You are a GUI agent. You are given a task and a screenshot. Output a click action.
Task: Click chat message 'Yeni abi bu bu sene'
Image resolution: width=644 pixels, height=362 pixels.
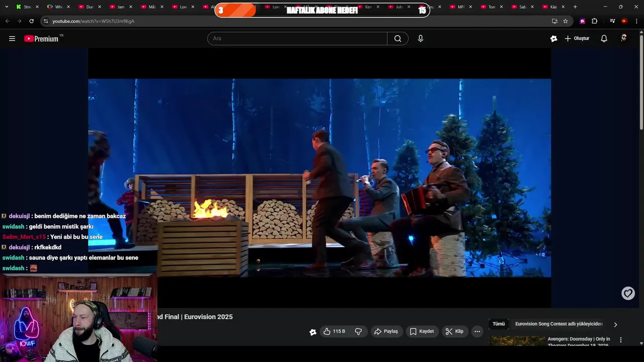[x=76, y=237]
